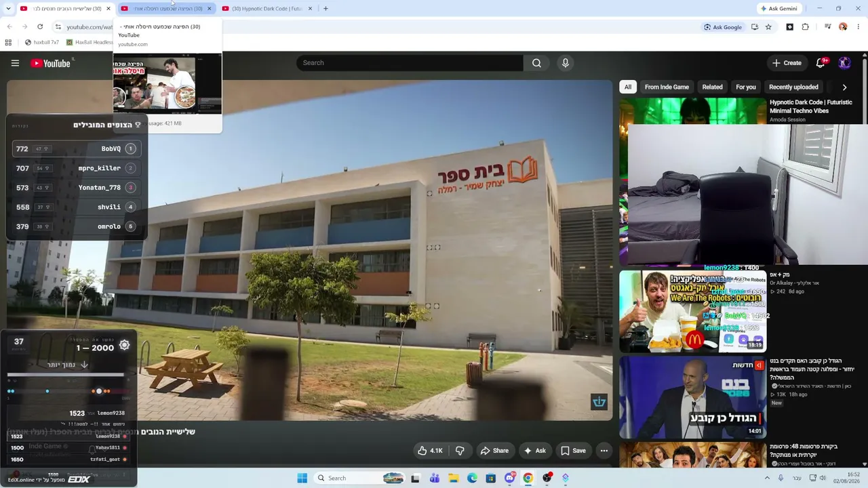The width and height of the screenshot is (868, 488).
Task: Open the YouTube account avatar menu
Action: pyautogui.click(x=844, y=63)
